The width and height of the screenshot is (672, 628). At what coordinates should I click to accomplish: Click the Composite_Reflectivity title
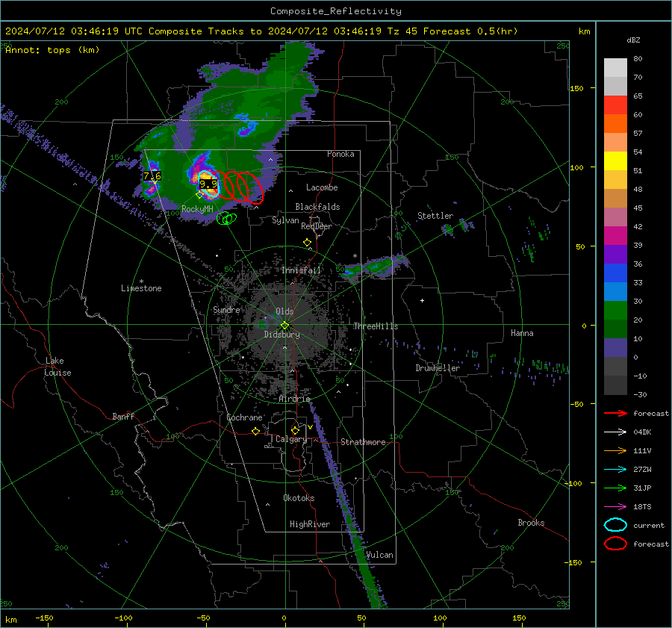click(336, 11)
